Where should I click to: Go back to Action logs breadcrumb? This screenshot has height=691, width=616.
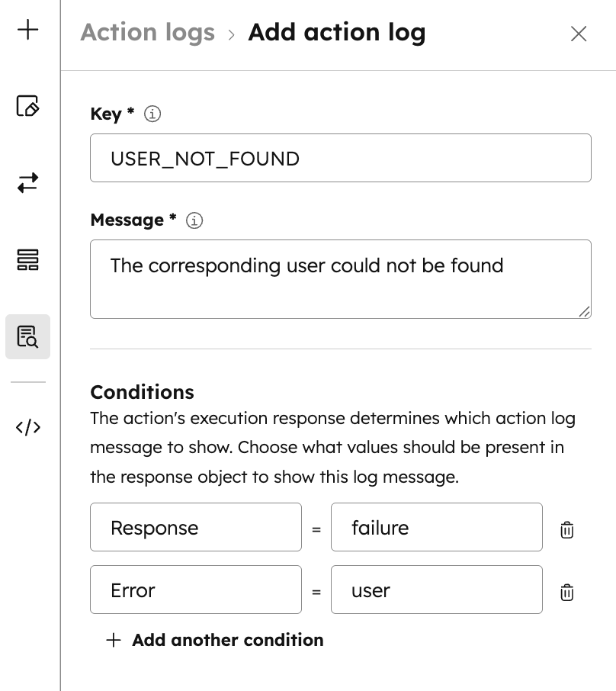coord(147,33)
